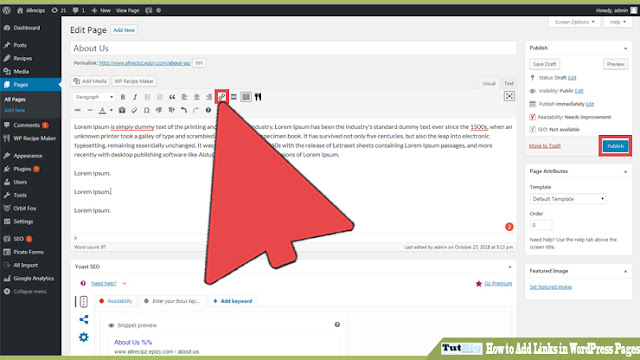Insert a bulleted list

[147, 97]
